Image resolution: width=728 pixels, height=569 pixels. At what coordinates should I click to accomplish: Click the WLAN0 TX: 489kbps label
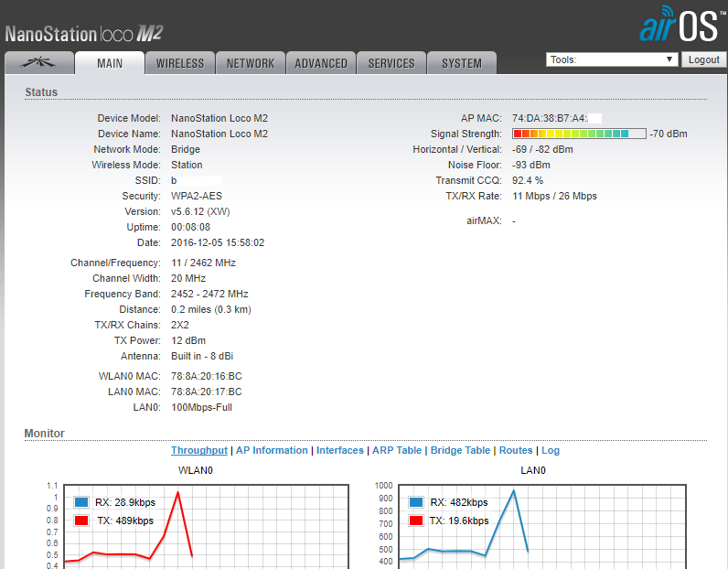click(x=125, y=521)
